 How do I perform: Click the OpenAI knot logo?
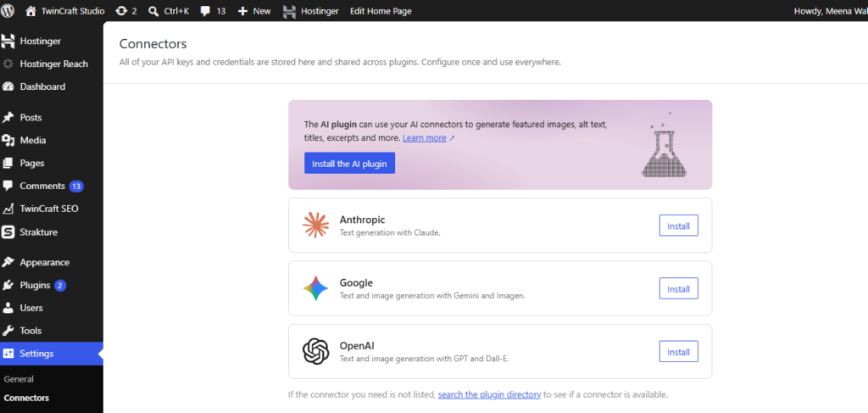(315, 352)
